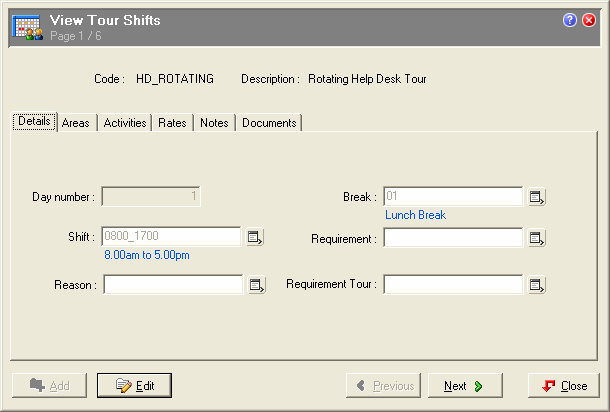Switch to the Details tab
The image size is (610, 412).
34,121
